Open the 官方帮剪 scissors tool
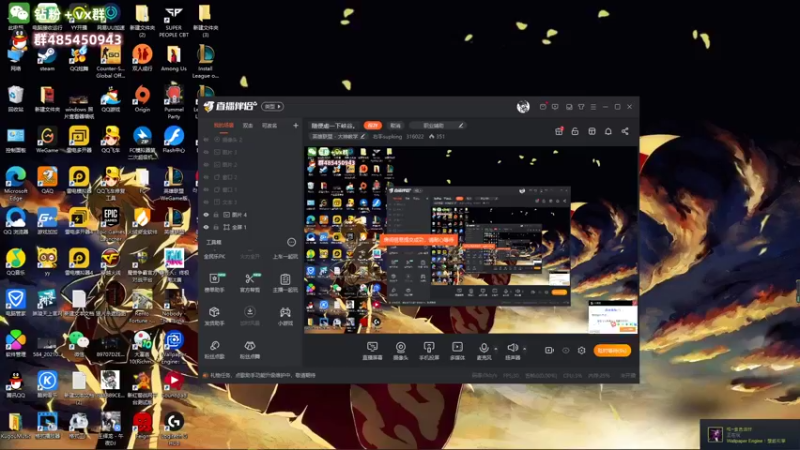The image size is (800, 450). point(249,282)
